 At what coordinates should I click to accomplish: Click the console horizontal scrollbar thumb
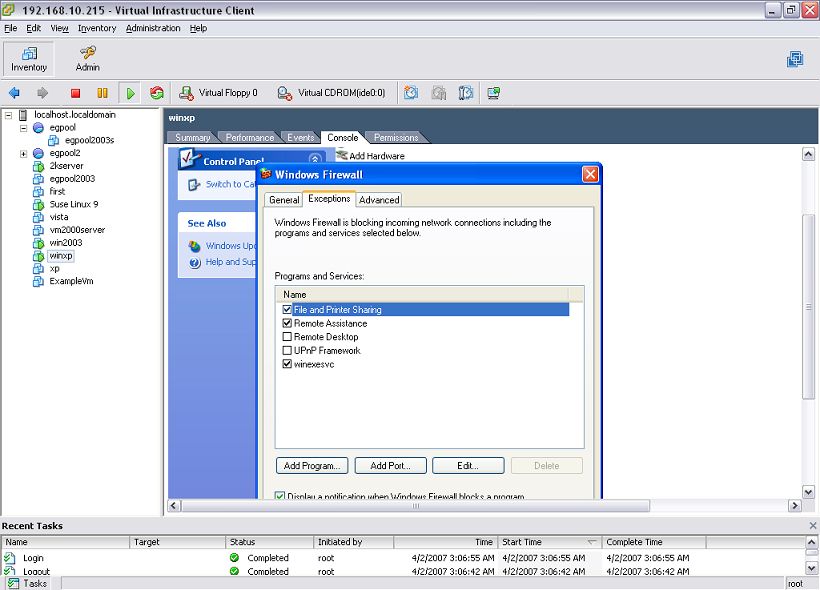(416, 506)
